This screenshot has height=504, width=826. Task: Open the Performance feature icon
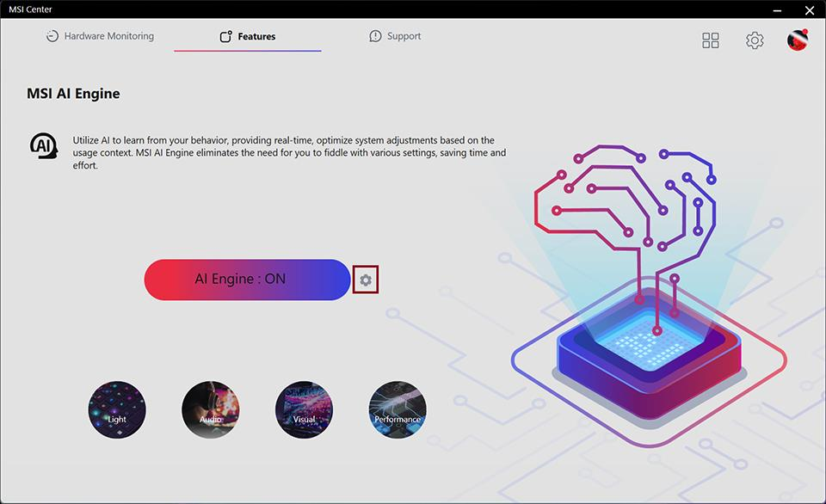point(397,409)
